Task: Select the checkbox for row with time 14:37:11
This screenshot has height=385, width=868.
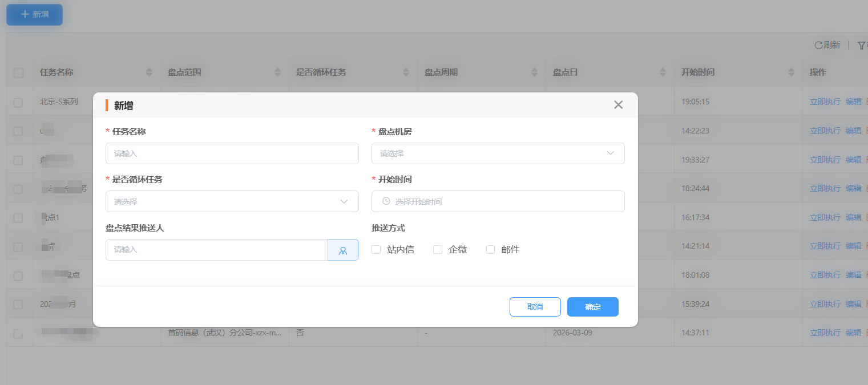Action: (18, 333)
